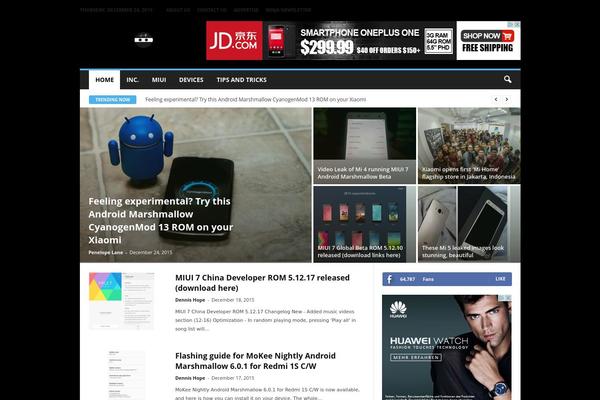Click the JD.com logo in banner ad
Screen dimensions: 600x400
point(234,41)
